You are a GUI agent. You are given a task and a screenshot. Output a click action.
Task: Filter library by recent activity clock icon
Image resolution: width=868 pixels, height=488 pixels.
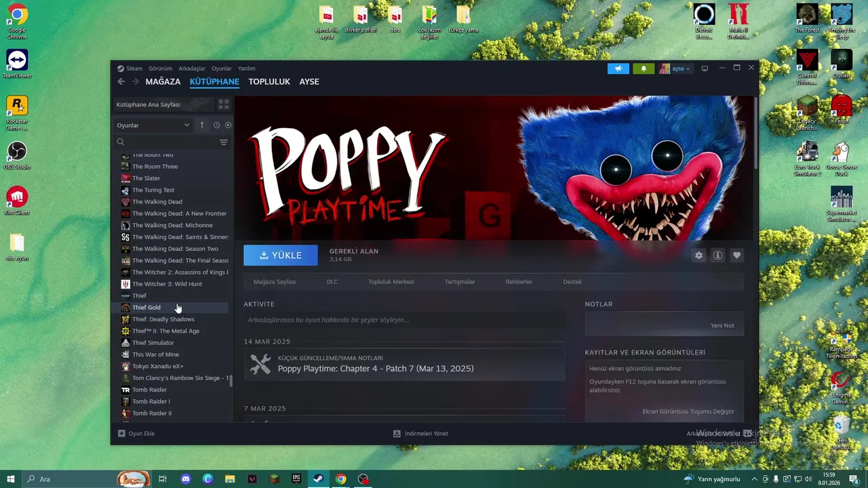click(x=216, y=125)
